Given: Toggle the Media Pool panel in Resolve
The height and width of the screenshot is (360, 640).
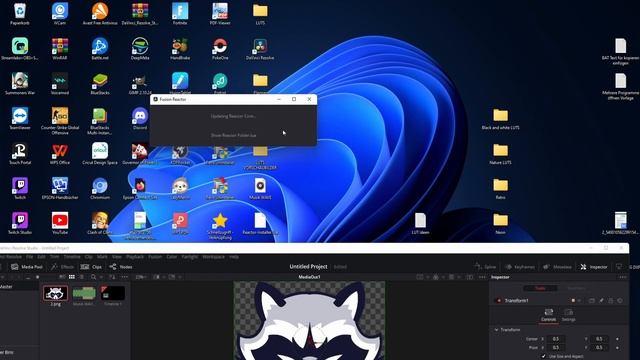Looking at the screenshot, I should 27,267.
